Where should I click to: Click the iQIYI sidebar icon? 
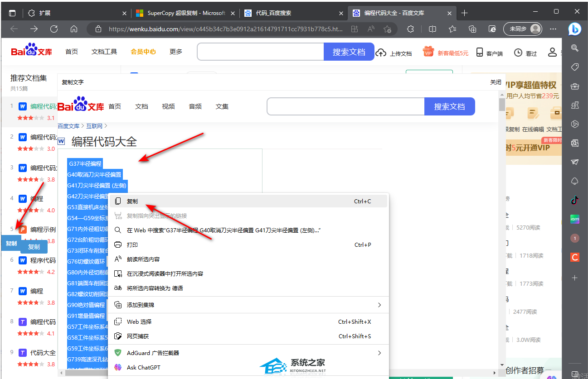[x=575, y=219]
